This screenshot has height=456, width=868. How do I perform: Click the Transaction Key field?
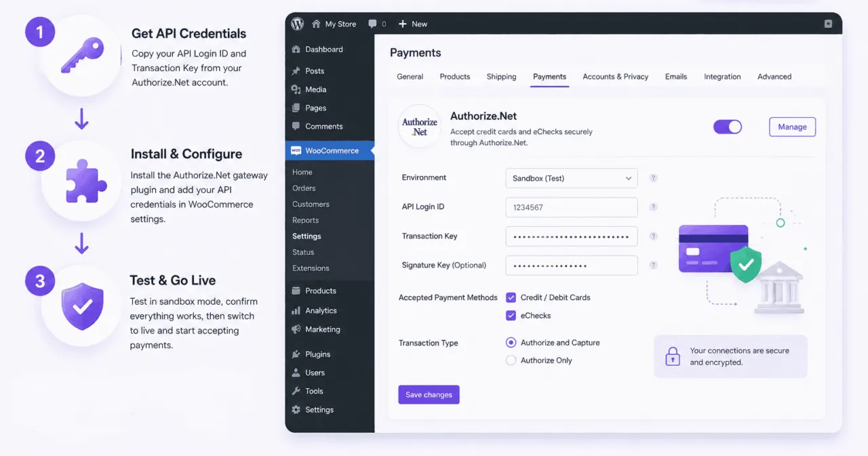572,236
